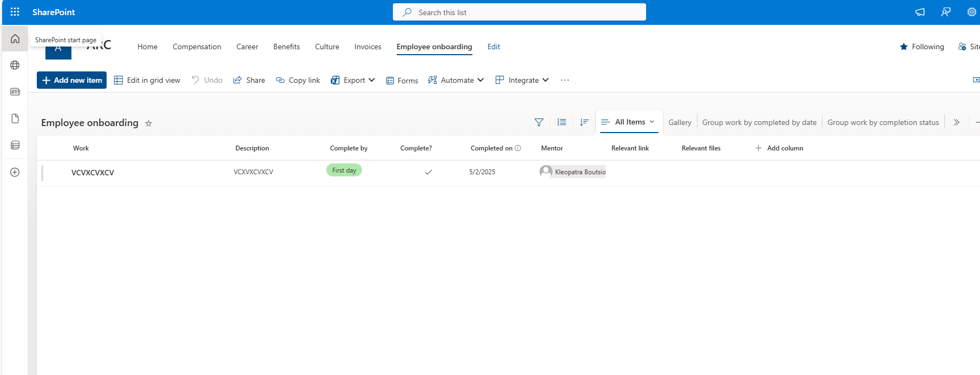Open the news icon in left sidebar
The height and width of the screenshot is (375, 980).
tap(15, 92)
